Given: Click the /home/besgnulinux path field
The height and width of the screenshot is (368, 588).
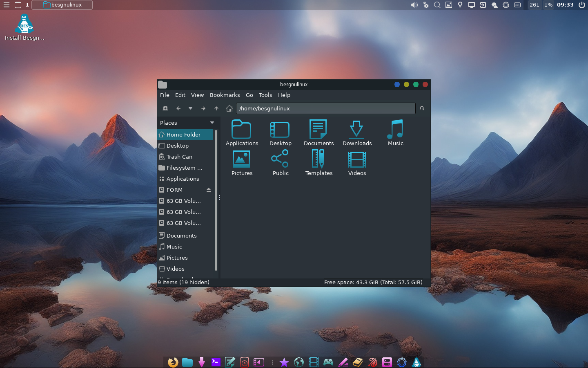Looking at the screenshot, I should [325, 108].
